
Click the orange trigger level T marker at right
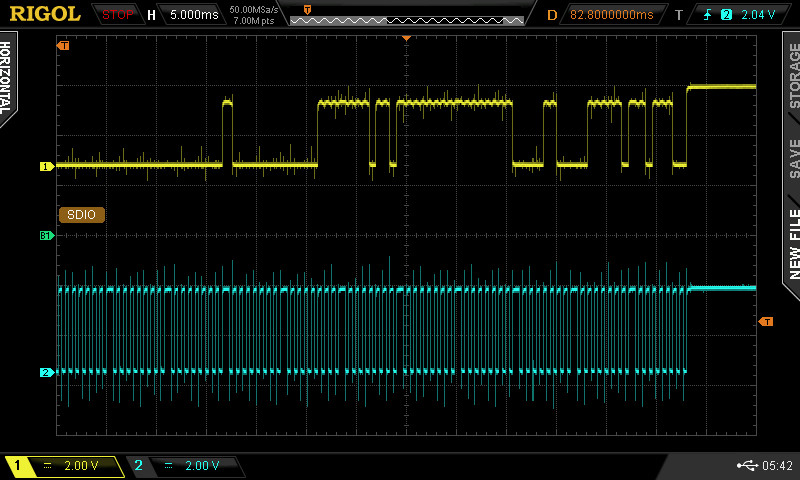tap(766, 321)
